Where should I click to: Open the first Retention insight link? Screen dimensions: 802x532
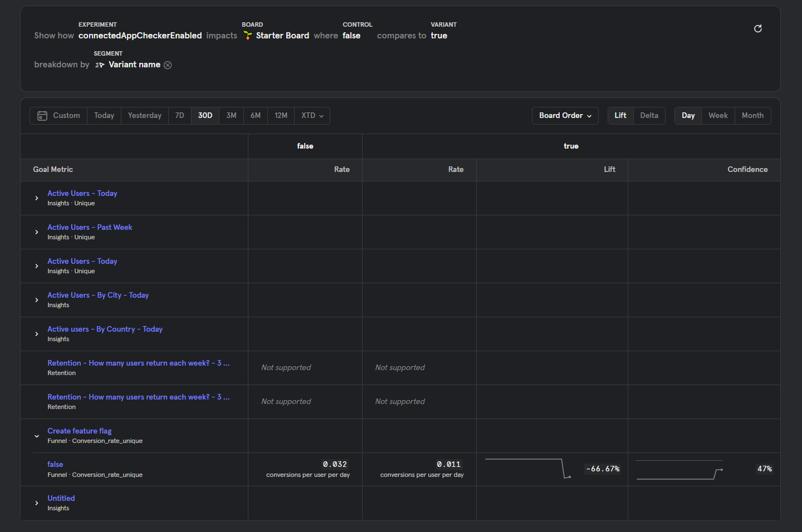[138, 363]
